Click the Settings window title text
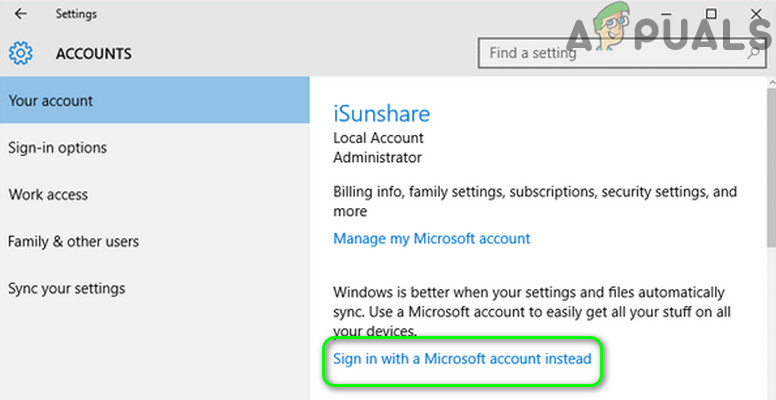The width and height of the screenshot is (776, 400). [76, 15]
